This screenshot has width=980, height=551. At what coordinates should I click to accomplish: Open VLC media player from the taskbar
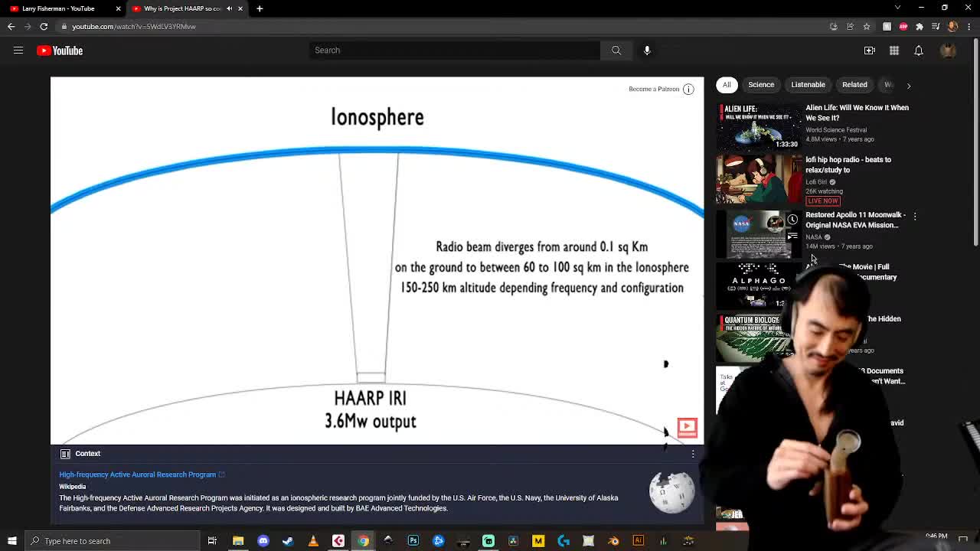click(313, 541)
